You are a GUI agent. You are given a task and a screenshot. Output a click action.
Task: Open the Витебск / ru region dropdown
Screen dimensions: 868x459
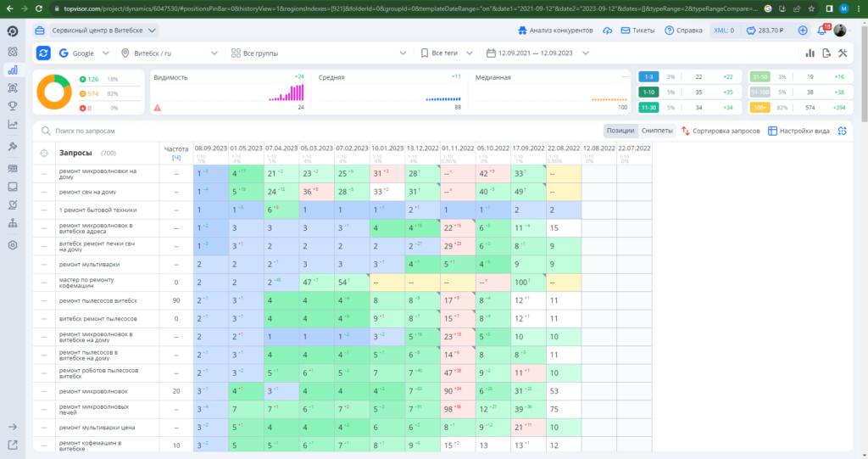(x=170, y=53)
